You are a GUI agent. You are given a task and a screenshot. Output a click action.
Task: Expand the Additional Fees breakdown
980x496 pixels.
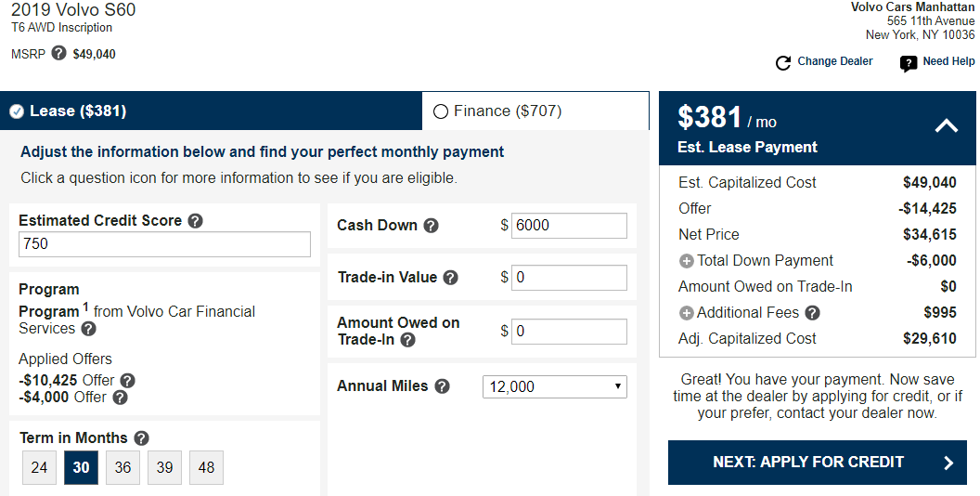686,313
